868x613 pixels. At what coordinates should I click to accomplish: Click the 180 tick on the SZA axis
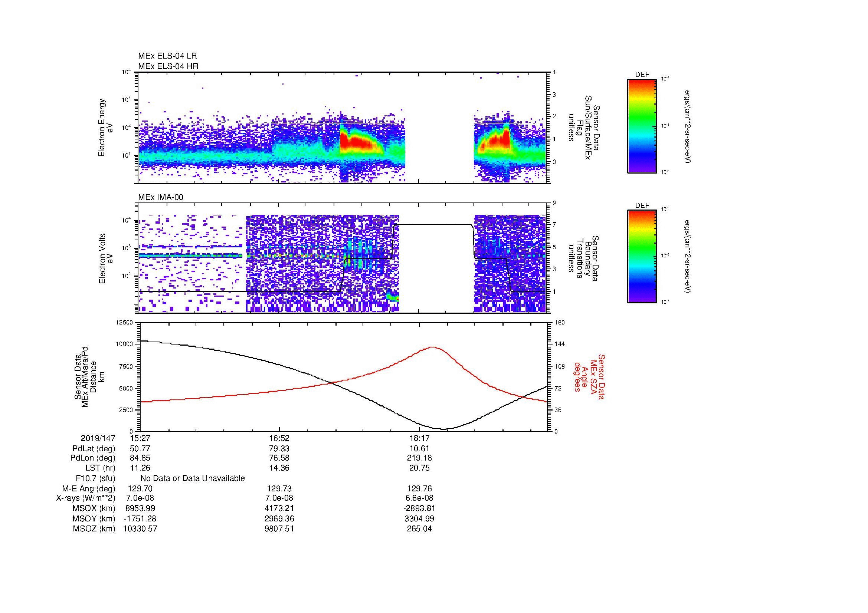[x=560, y=322]
